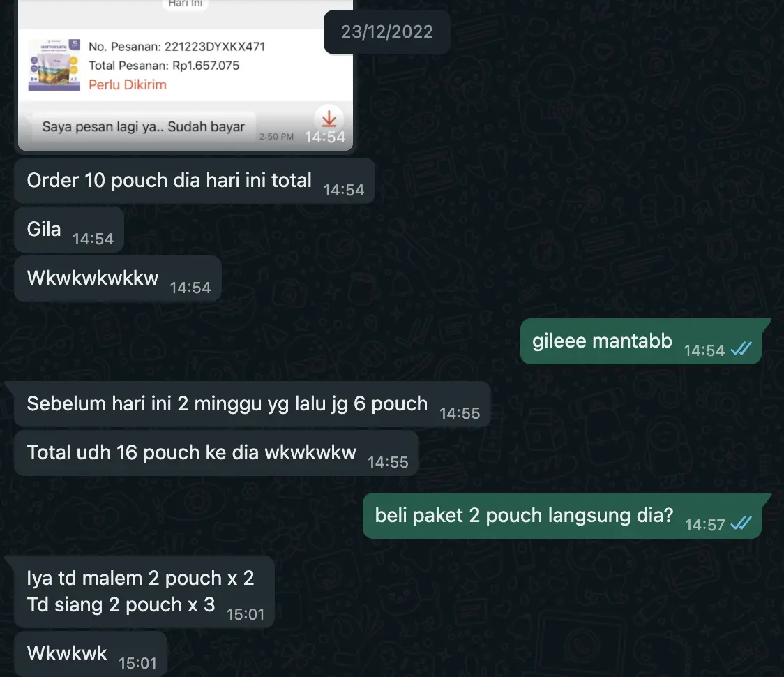Click the 'Total Pesanan: Rp1.657.075' text
784x677 pixels.
point(164,66)
